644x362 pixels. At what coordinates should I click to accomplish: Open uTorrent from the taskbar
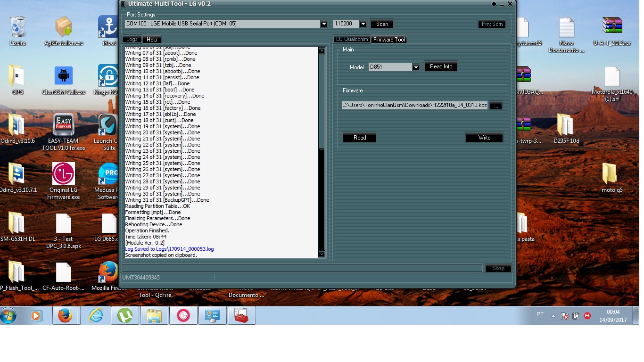coord(125,316)
